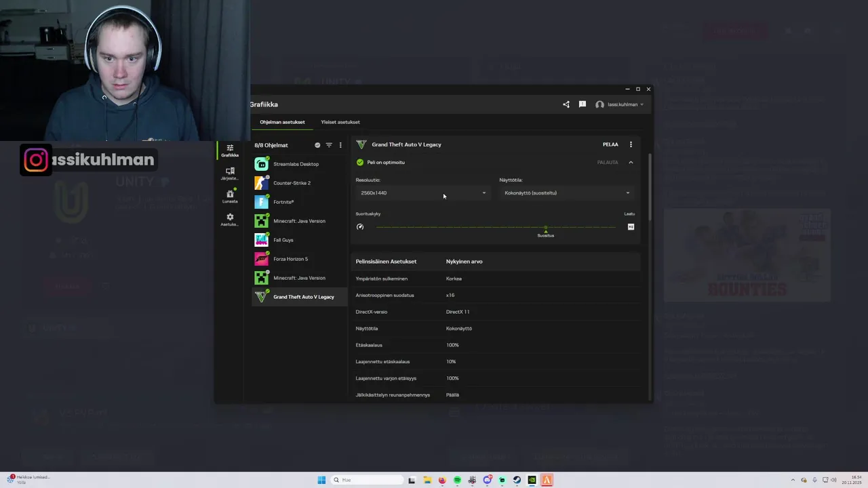The height and width of the screenshot is (488, 868).
Task: Click the Laajennettu varjon etäisyys setting row
Action: tap(497, 378)
